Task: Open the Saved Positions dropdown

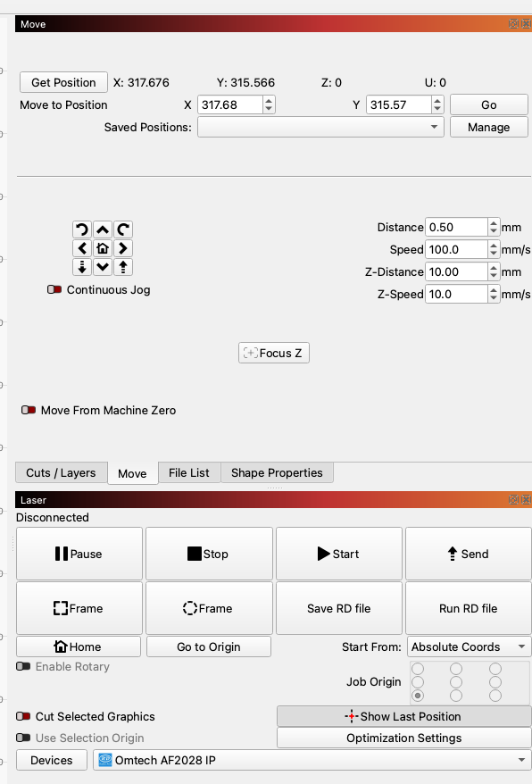Action: [320, 127]
